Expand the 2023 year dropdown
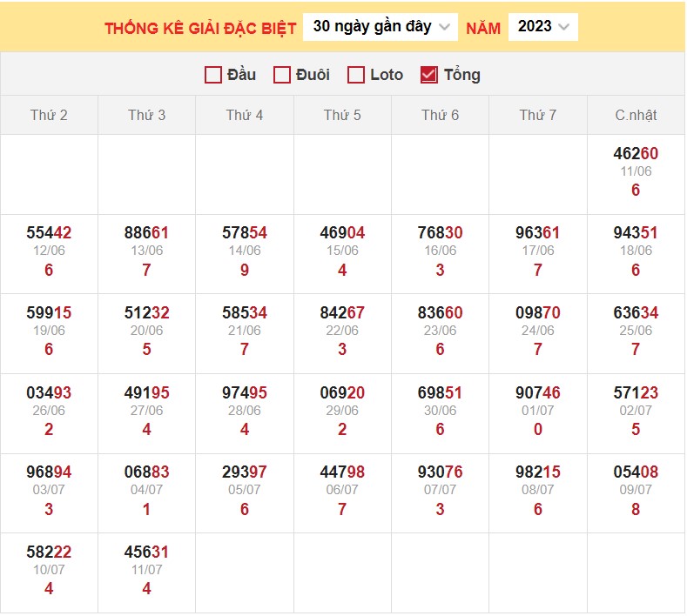The image size is (687, 616). point(542,27)
